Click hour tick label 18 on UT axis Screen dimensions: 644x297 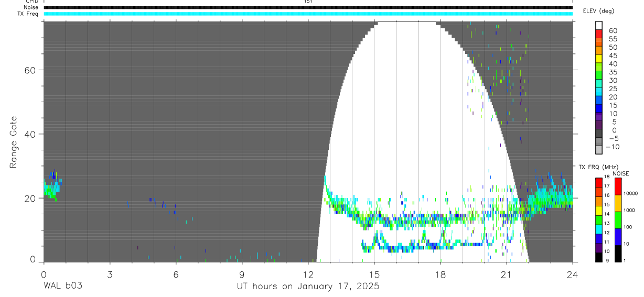(440, 274)
